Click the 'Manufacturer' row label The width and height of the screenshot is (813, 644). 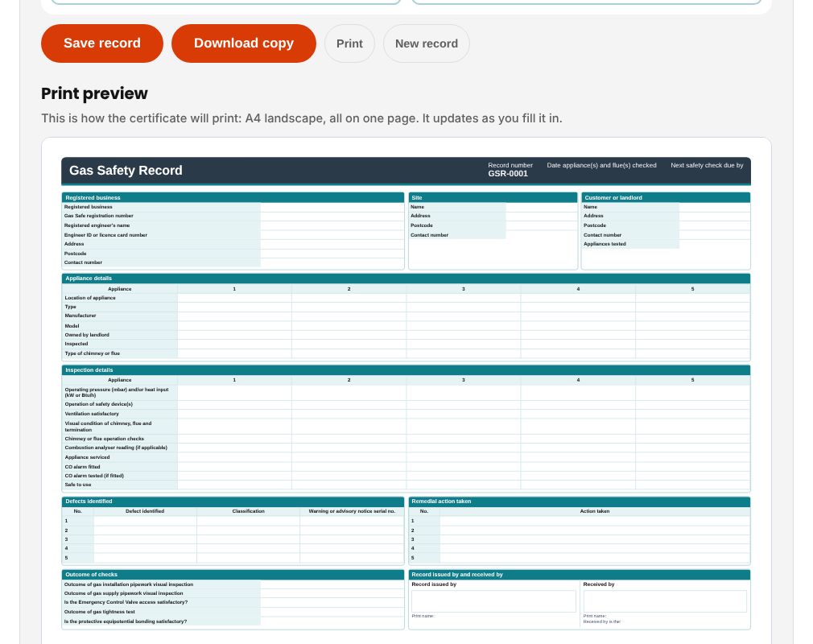(x=80, y=316)
